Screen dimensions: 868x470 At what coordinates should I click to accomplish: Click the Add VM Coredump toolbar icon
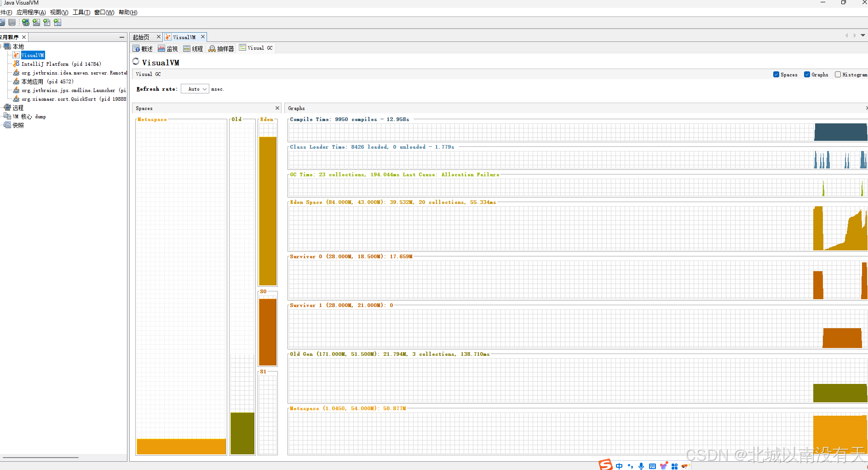[47, 22]
